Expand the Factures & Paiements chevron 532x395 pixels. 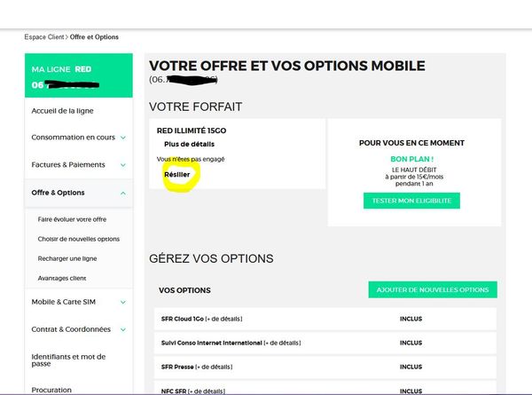122,165
